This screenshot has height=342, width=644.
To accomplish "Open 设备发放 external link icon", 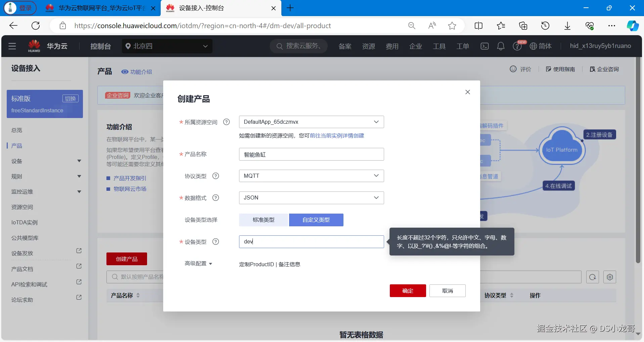I will coord(79,251).
